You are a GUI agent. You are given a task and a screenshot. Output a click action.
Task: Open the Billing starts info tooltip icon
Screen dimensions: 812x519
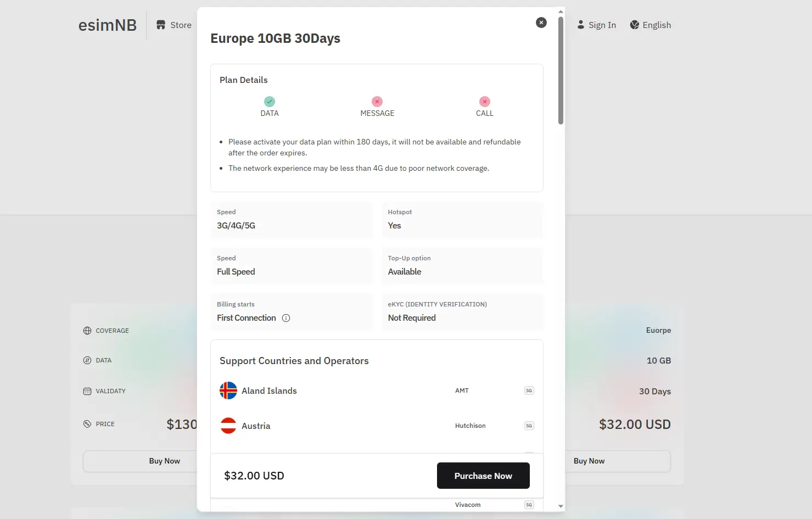coord(286,317)
